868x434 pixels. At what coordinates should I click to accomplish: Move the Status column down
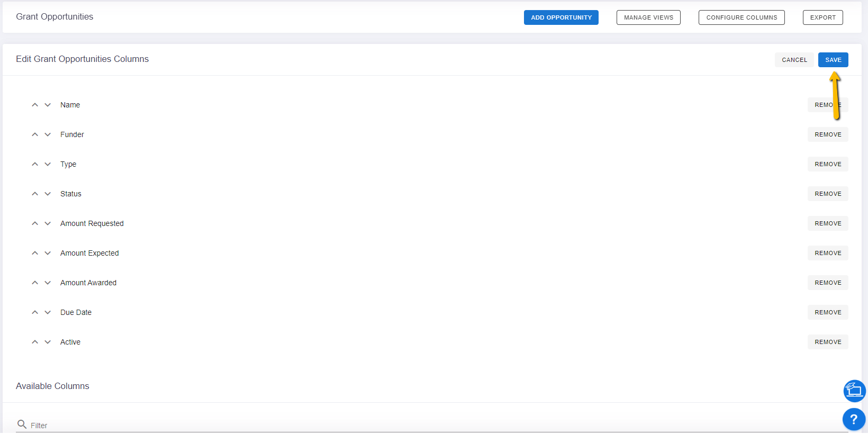(48, 194)
